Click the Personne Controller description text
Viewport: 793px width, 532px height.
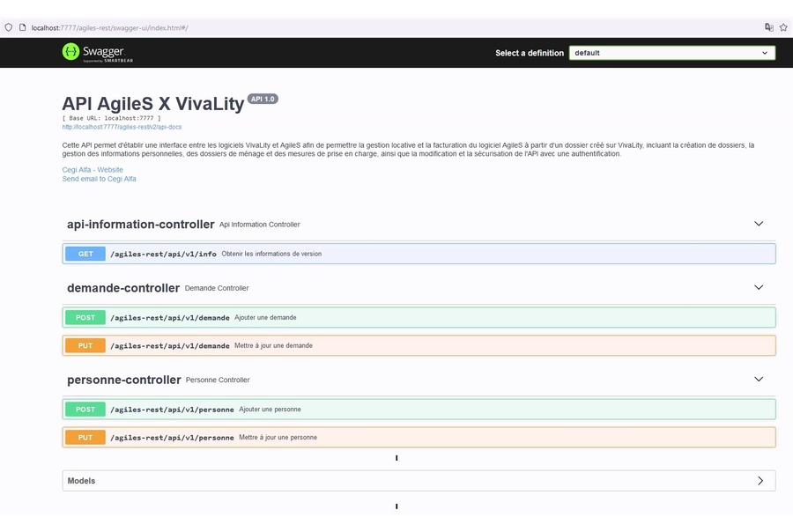tap(218, 381)
